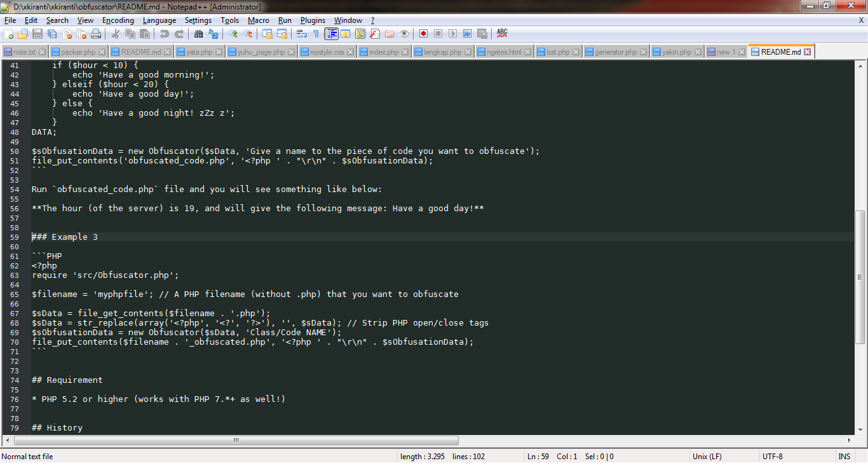
Task: Click the ABC spell check icon
Action: coord(502,34)
